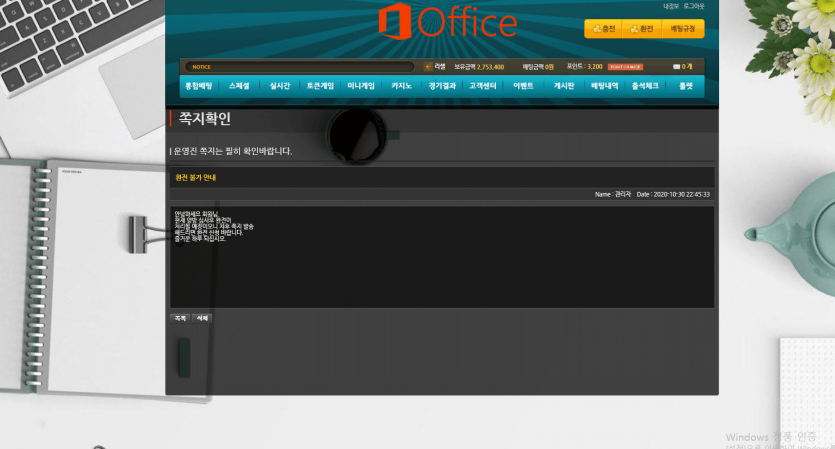Click the 환전 불가 안내 message title
Viewport: 835px width, 449px height.
point(195,177)
